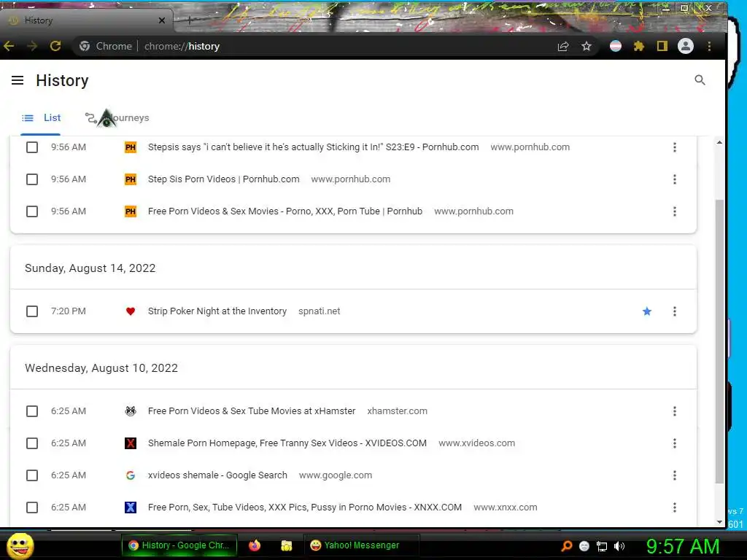Close the History browser tab

pos(161,20)
